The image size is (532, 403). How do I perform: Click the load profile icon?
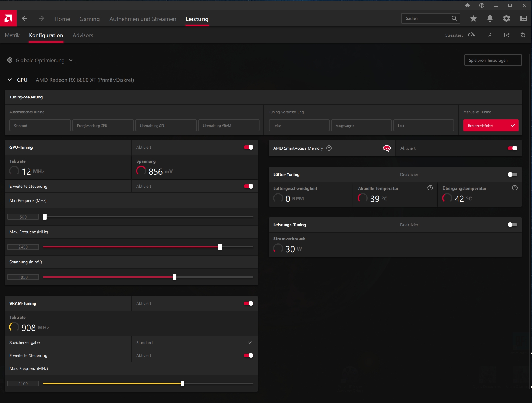click(x=490, y=35)
